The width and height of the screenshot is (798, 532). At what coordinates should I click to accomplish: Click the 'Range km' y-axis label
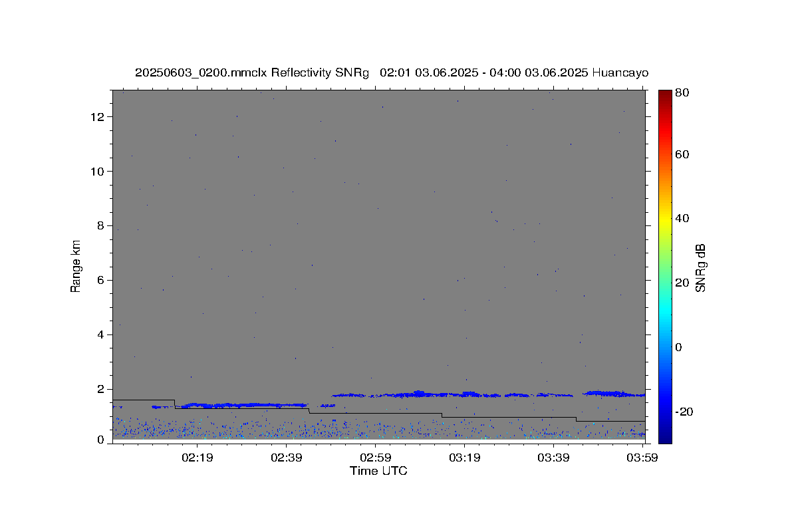[76, 266]
